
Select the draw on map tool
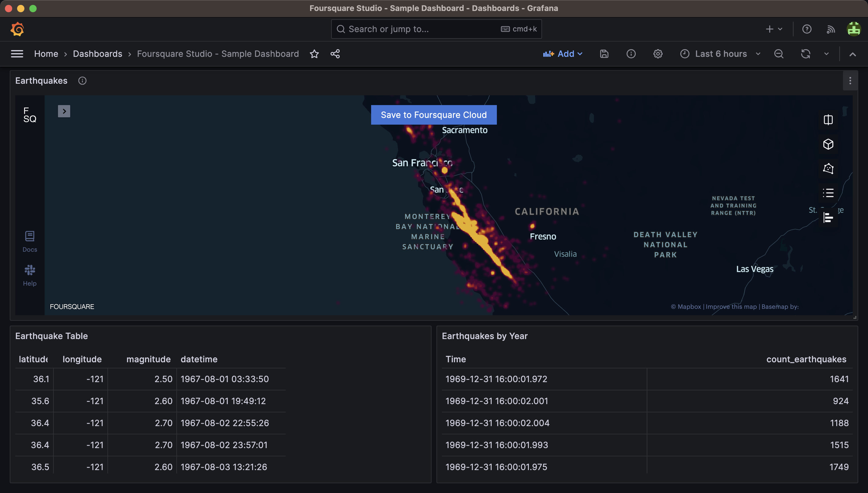(828, 168)
